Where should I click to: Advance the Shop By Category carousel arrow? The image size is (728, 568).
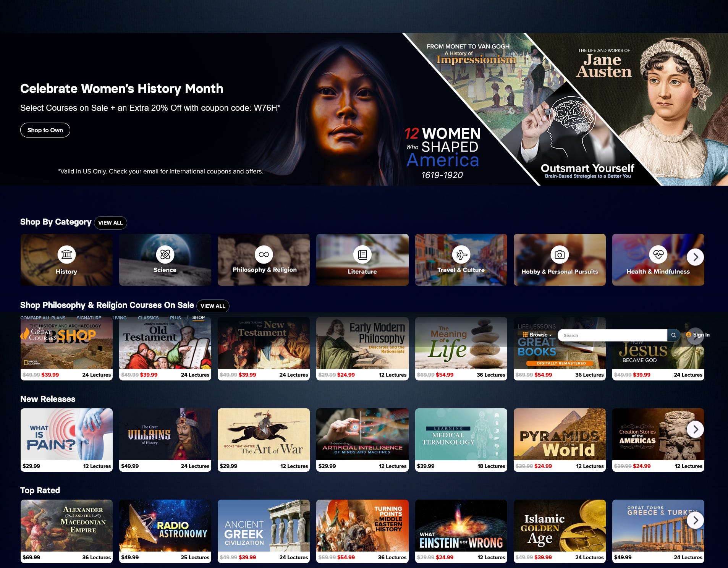(695, 257)
